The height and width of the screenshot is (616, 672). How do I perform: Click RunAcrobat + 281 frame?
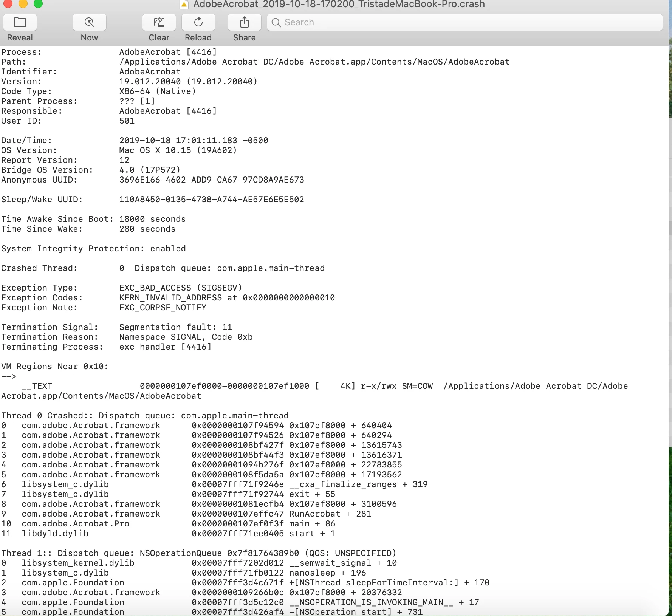[x=330, y=514]
